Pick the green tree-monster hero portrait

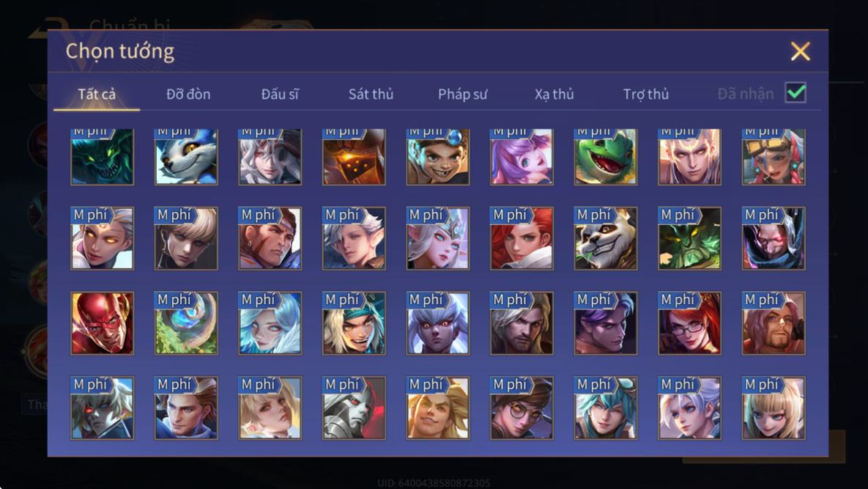[689, 238]
